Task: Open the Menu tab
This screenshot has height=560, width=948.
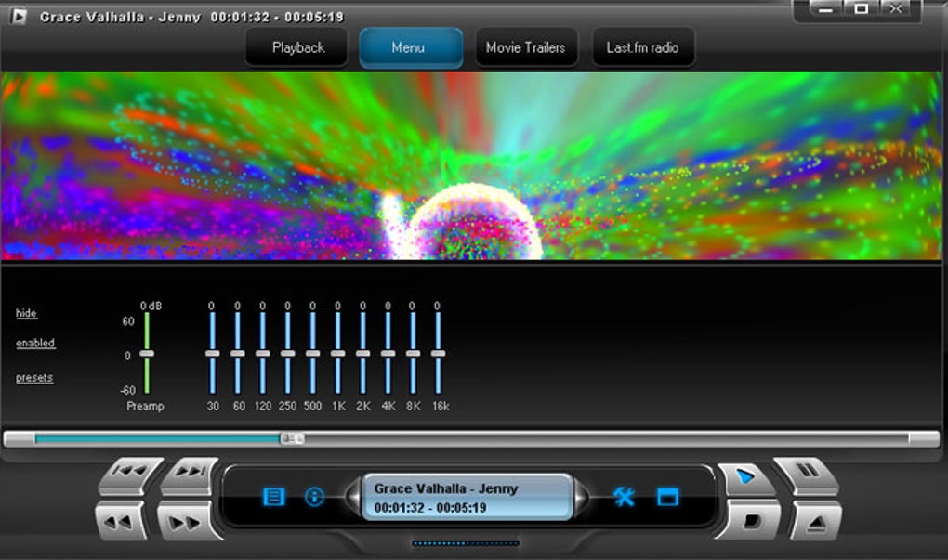Action: click(x=411, y=47)
